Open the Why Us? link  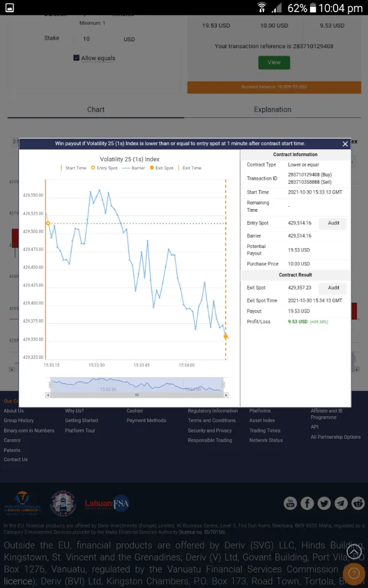(x=74, y=411)
